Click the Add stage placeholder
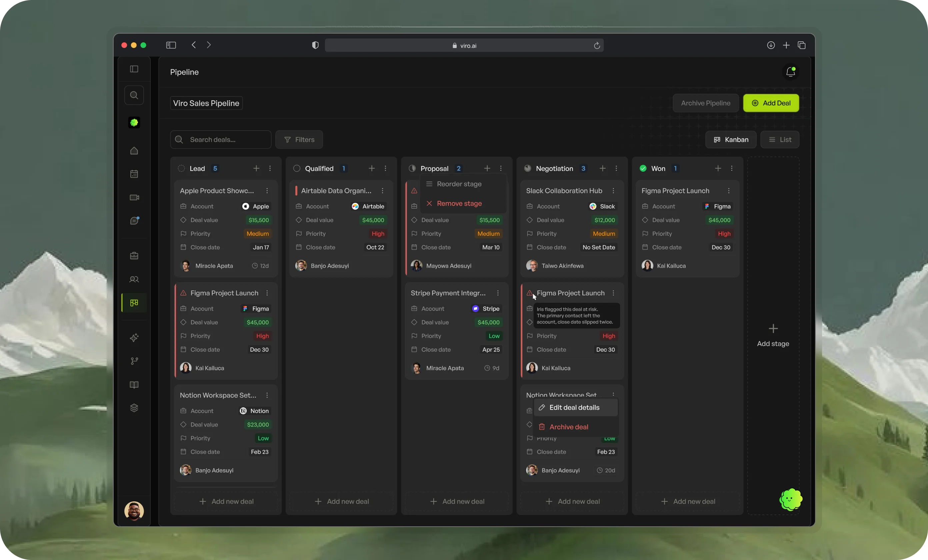The height and width of the screenshot is (560, 928). 773,336
